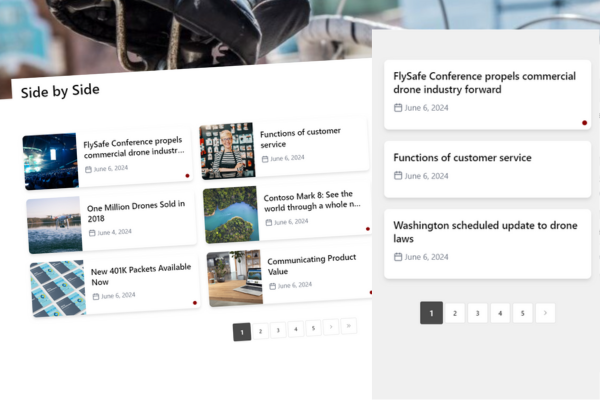
Task: Open the Contoso Mark 8 aerial thumbnail
Action: (x=231, y=214)
